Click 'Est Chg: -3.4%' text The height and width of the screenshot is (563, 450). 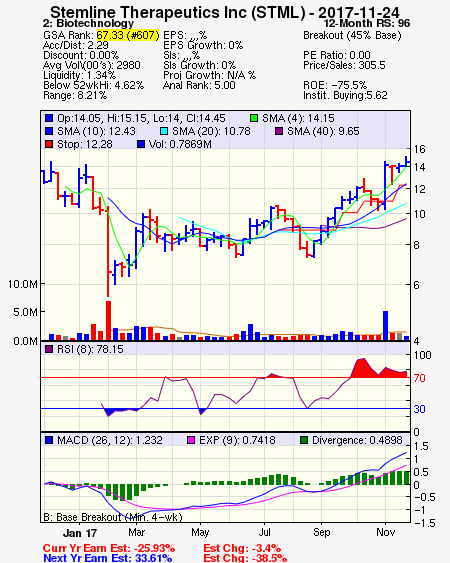point(242,548)
